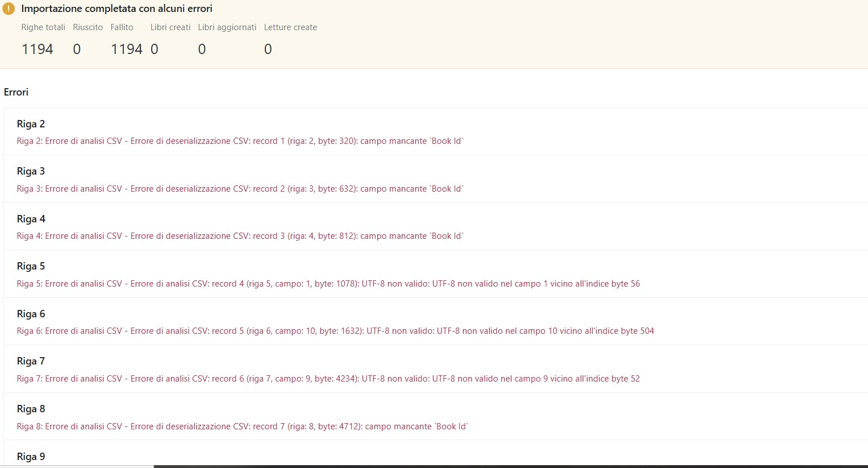Open the 'Riga 3' error entry heading
Image resolution: width=868 pixels, height=468 pixels.
tap(31, 171)
